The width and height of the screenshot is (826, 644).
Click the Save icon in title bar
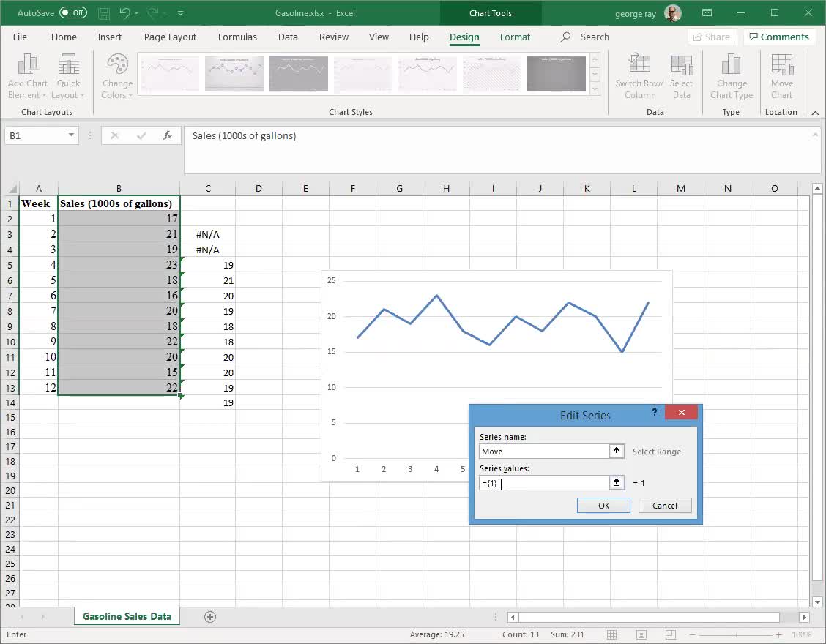tap(104, 12)
